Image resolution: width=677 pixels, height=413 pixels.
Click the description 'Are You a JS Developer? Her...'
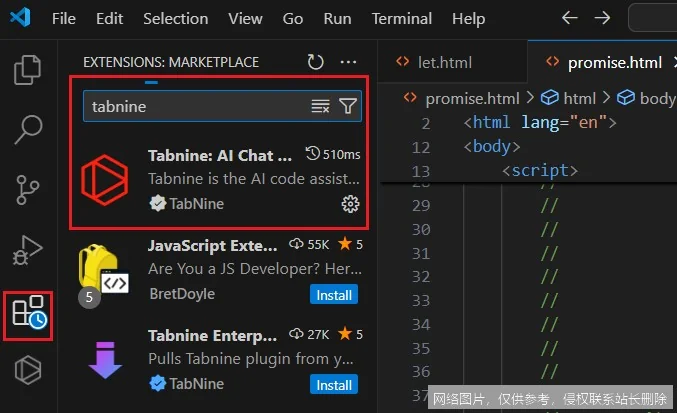255,269
